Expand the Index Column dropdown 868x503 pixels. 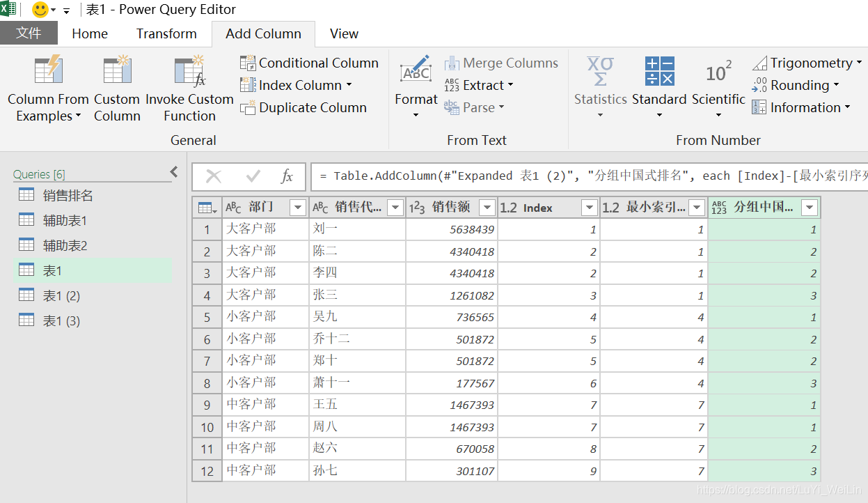(x=349, y=85)
